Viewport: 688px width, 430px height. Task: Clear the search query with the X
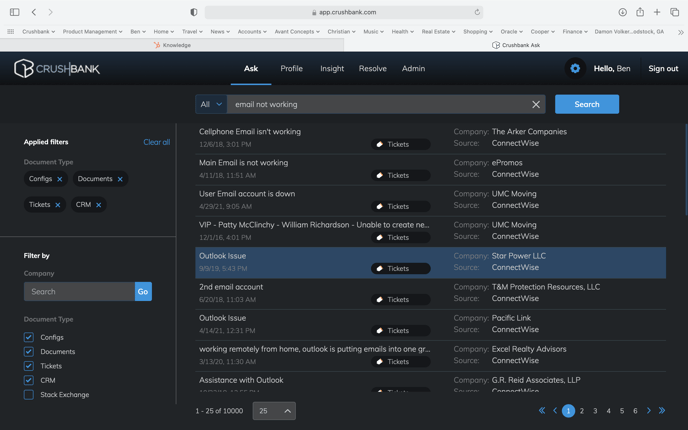click(536, 104)
